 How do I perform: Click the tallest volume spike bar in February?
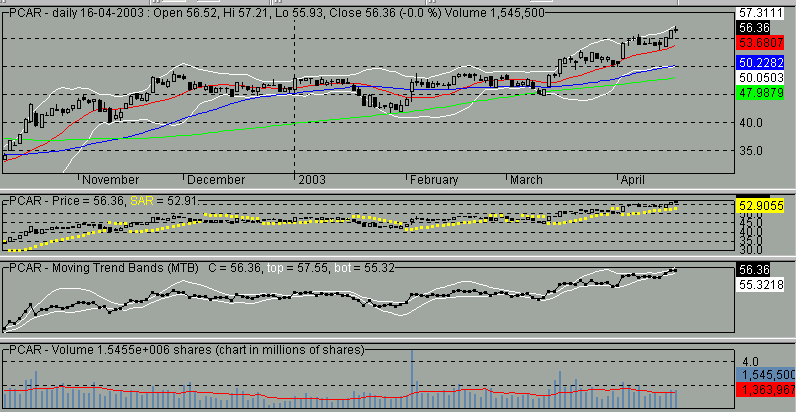[412, 379]
